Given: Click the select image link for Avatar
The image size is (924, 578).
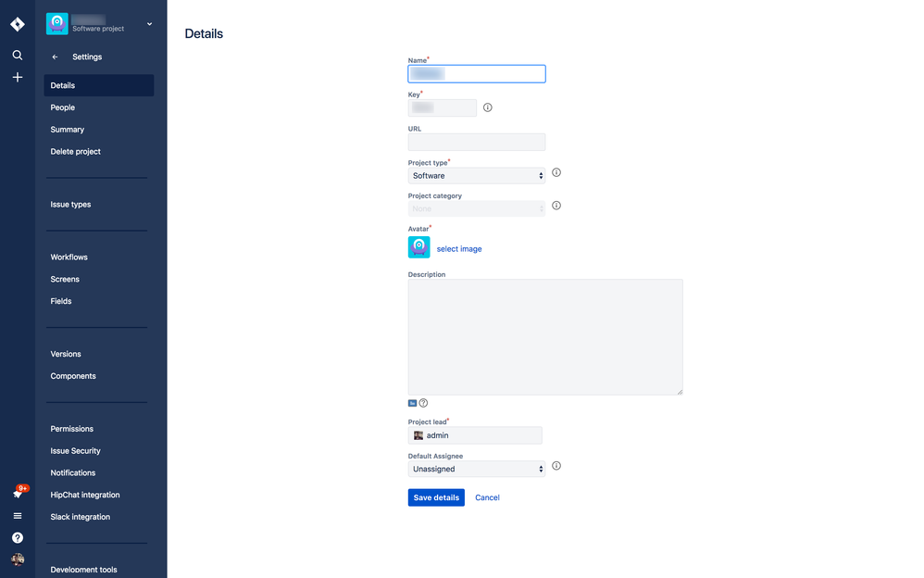Looking at the screenshot, I should [460, 248].
